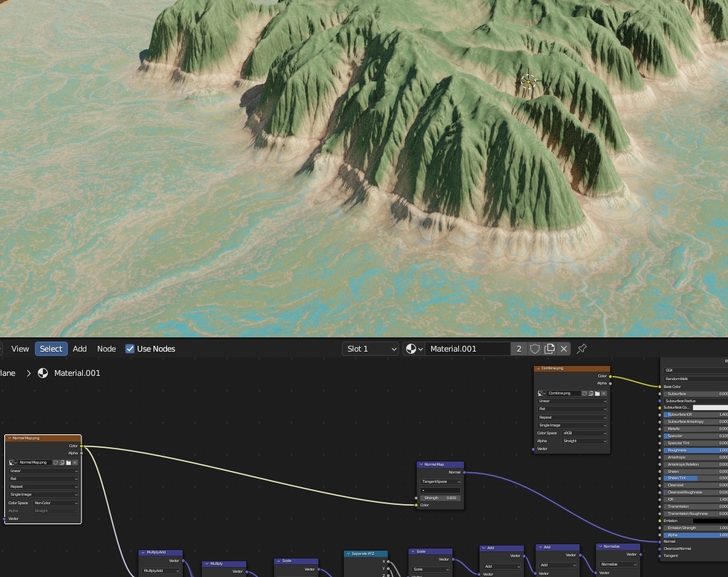Open sRGB color space dropdown in Combine.png
The image size is (728, 577).
584,433
